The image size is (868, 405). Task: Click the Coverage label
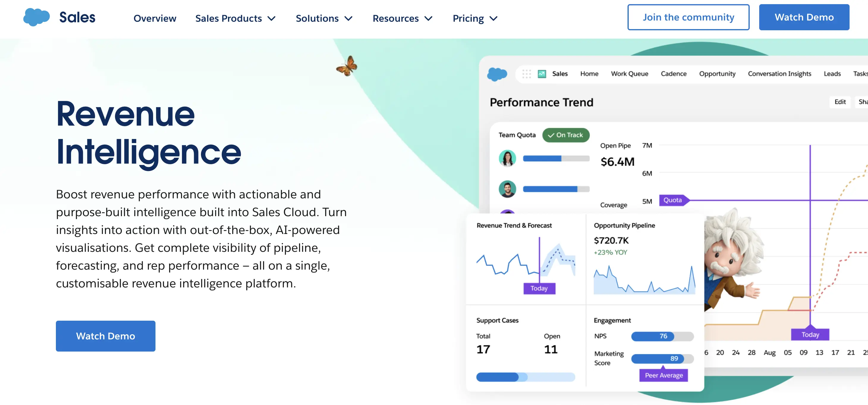point(613,205)
